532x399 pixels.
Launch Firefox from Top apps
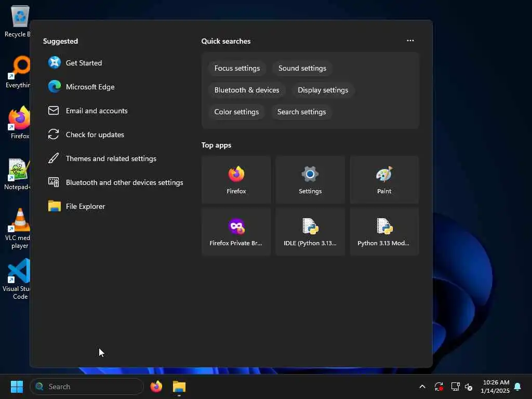click(236, 180)
